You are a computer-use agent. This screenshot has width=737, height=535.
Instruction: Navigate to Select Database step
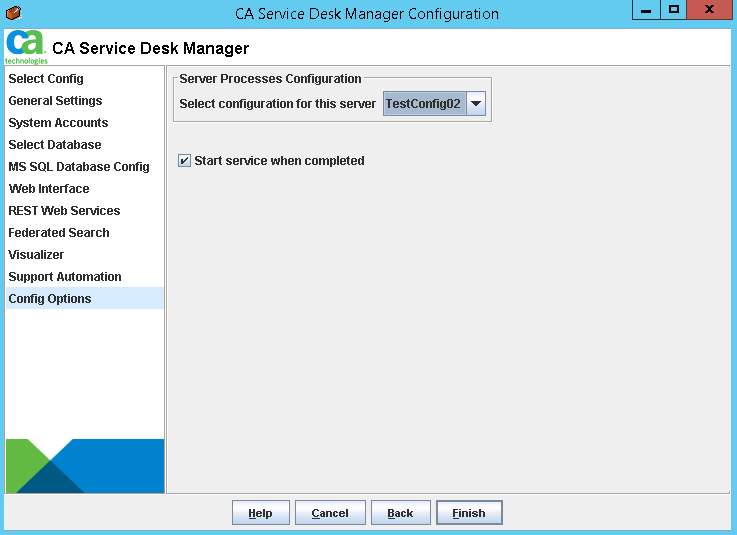(54, 145)
